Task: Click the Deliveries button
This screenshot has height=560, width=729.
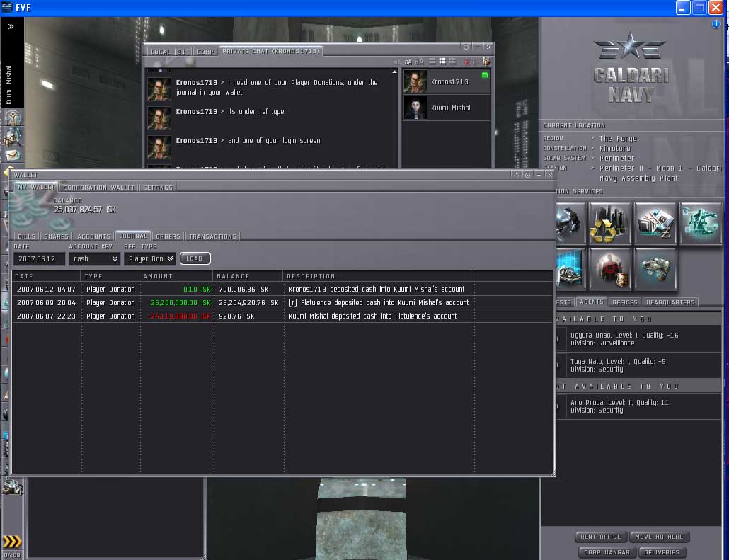Action: [x=662, y=552]
